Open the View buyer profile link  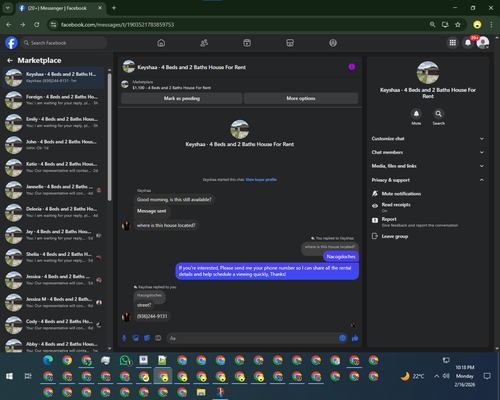[x=261, y=180]
